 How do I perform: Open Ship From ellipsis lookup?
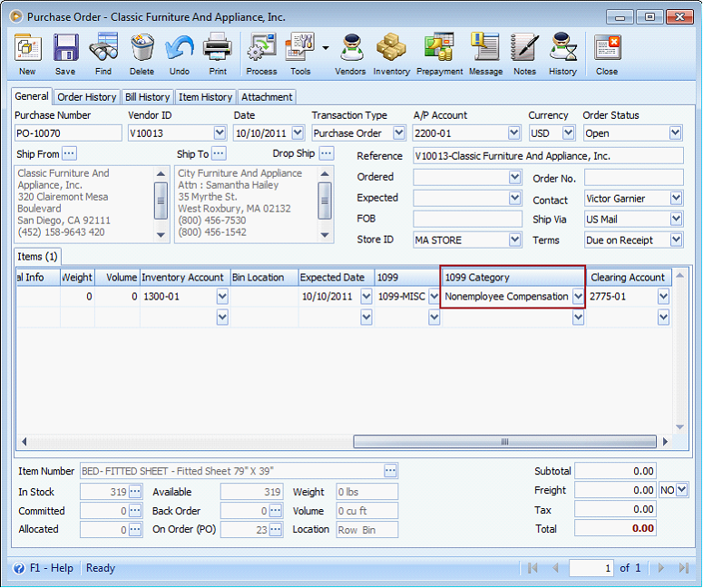click(69, 153)
